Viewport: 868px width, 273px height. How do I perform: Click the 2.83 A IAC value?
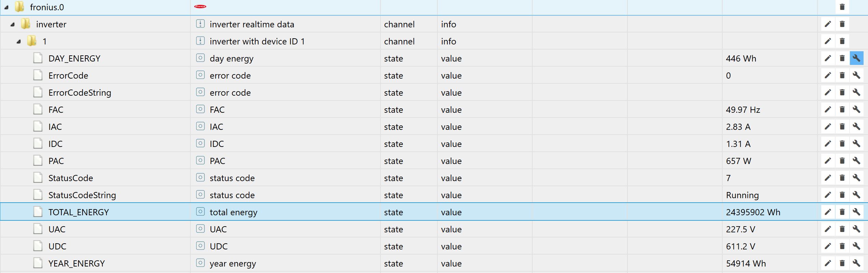point(738,127)
